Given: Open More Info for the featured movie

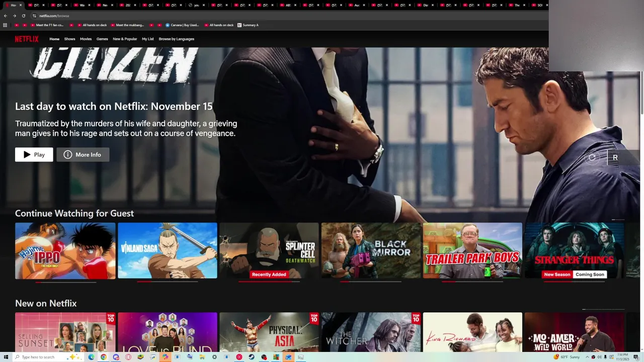Looking at the screenshot, I should (83, 155).
